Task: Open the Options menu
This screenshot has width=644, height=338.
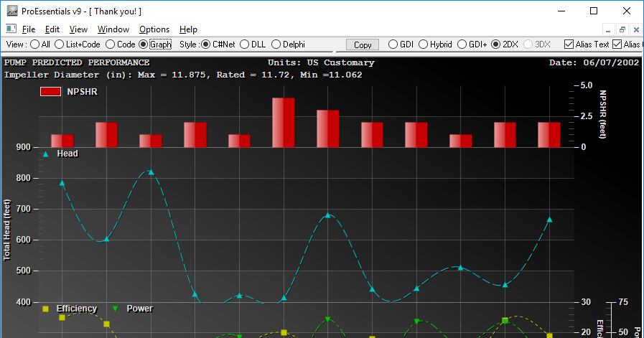Action: [154, 29]
